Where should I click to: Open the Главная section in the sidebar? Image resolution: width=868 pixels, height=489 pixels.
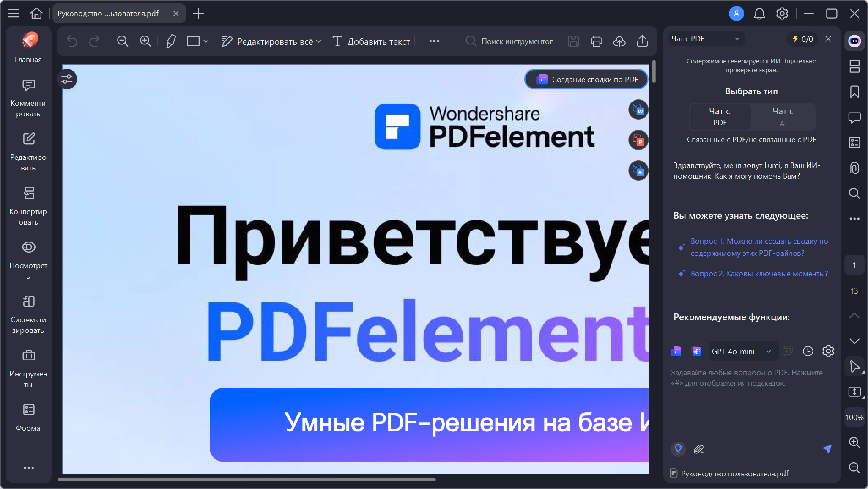coord(28,48)
